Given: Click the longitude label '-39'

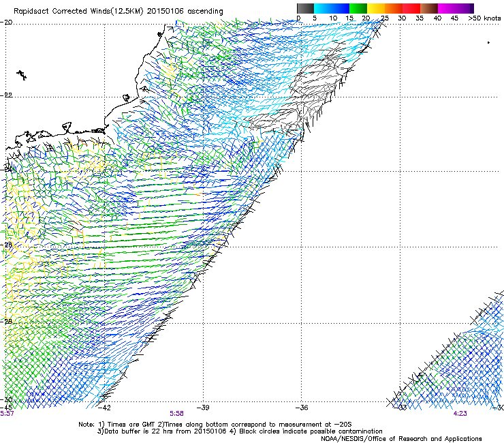Looking at the screenshot, I should pos(203,408).
